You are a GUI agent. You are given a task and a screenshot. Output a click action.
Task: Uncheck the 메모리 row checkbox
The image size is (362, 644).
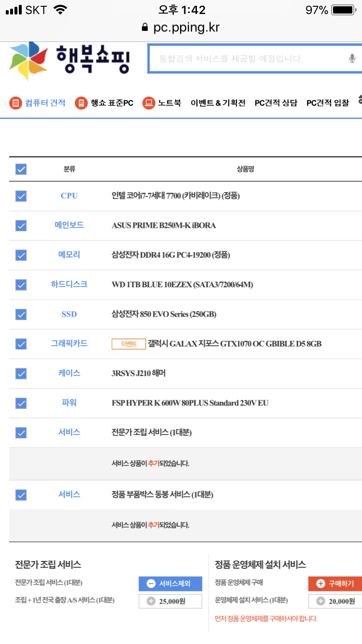click(21, 255)
